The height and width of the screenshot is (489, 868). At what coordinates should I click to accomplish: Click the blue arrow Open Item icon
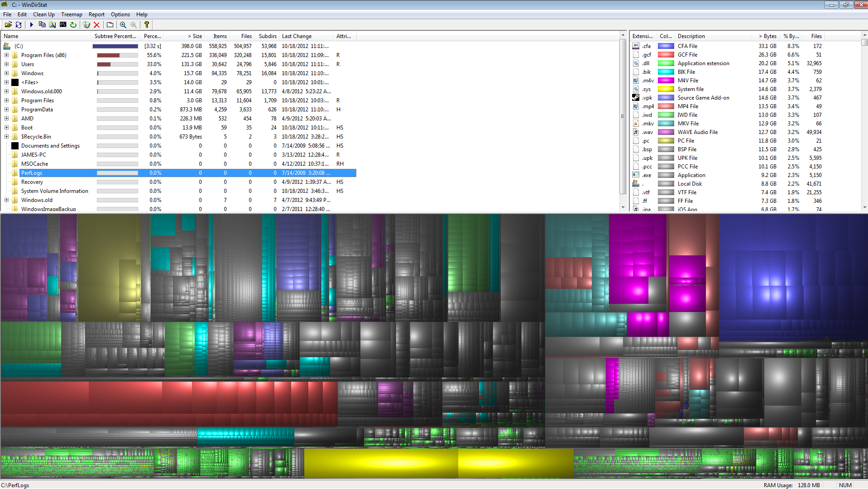tap(31, 25)
